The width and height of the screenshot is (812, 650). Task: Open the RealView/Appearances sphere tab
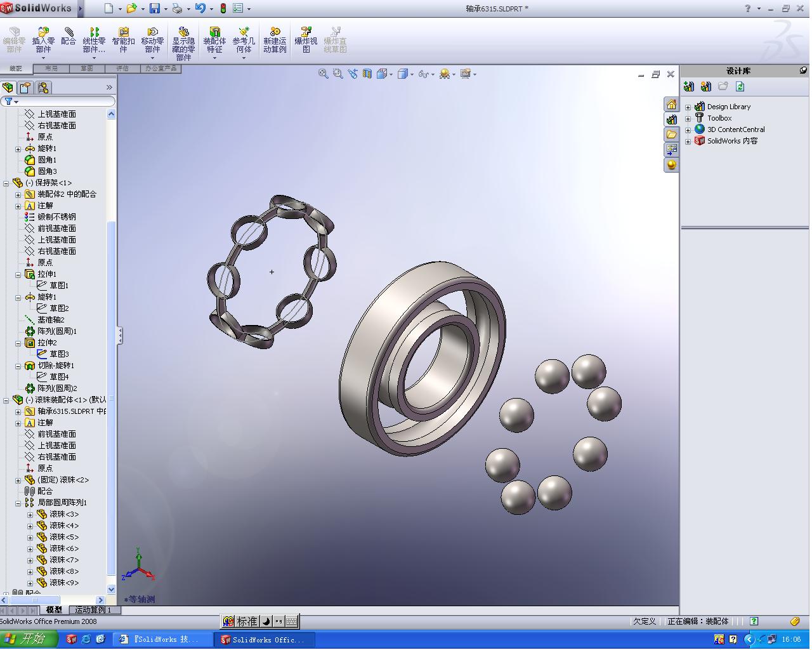(671, 165)
